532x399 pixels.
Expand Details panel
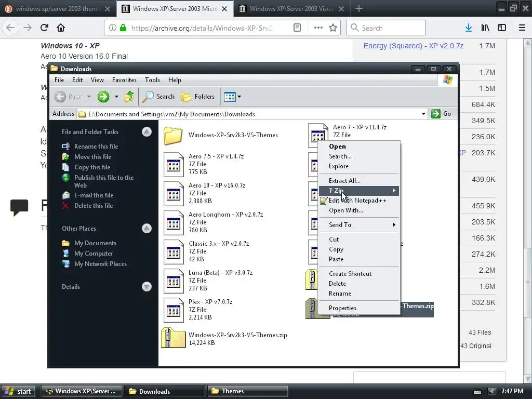click(x=147, y=287)
